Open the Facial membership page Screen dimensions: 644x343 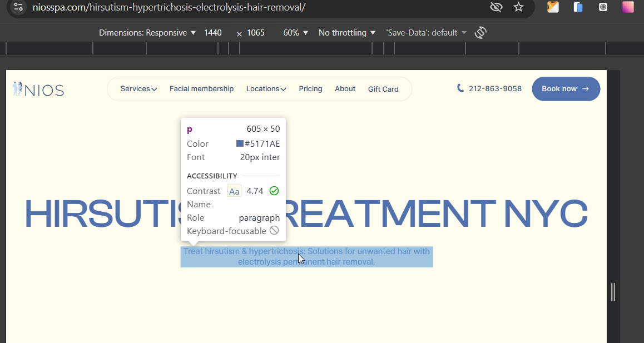pos(202,89)
